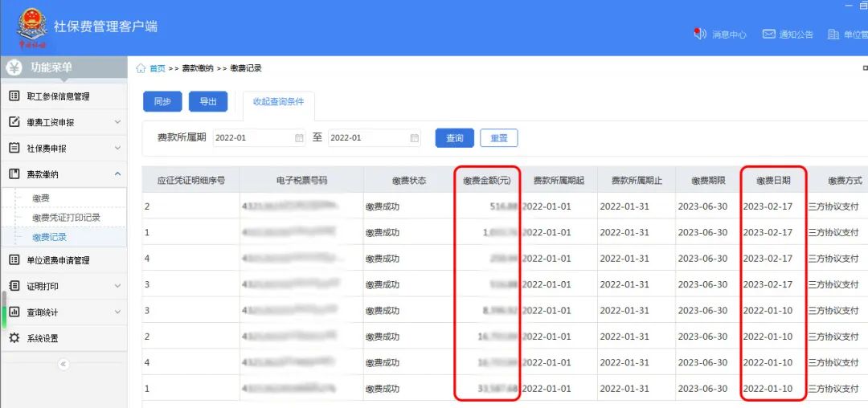Collapse the 费款缴纳 menu section
The image size is (868, 408).
[117, 174]
